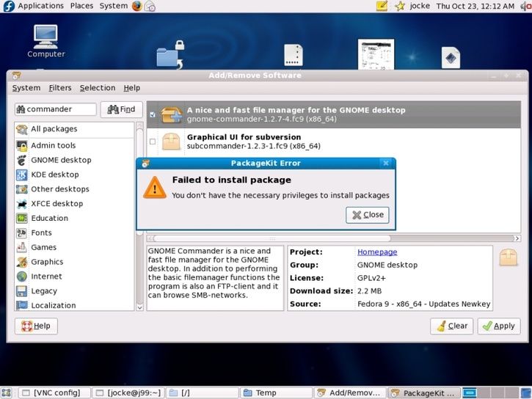Click the show desktop button in taskbar
This screenshot has height=399, width=532.
pyautogui.click(x=7, y=393)
